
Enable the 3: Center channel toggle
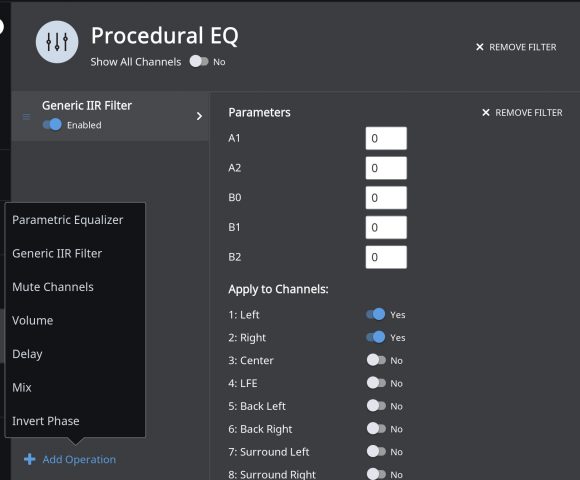point(376,360)
